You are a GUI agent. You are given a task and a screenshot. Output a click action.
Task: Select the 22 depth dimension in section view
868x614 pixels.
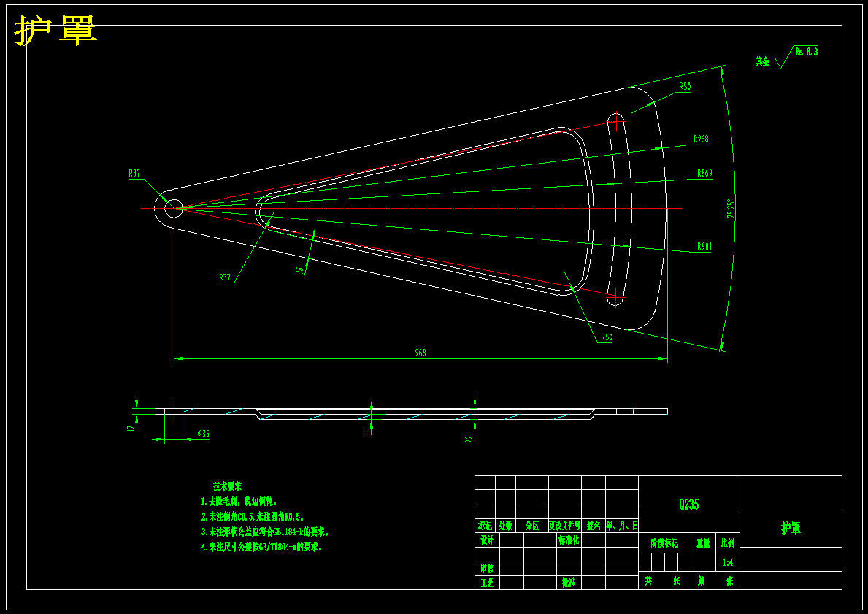pos(469,438)
